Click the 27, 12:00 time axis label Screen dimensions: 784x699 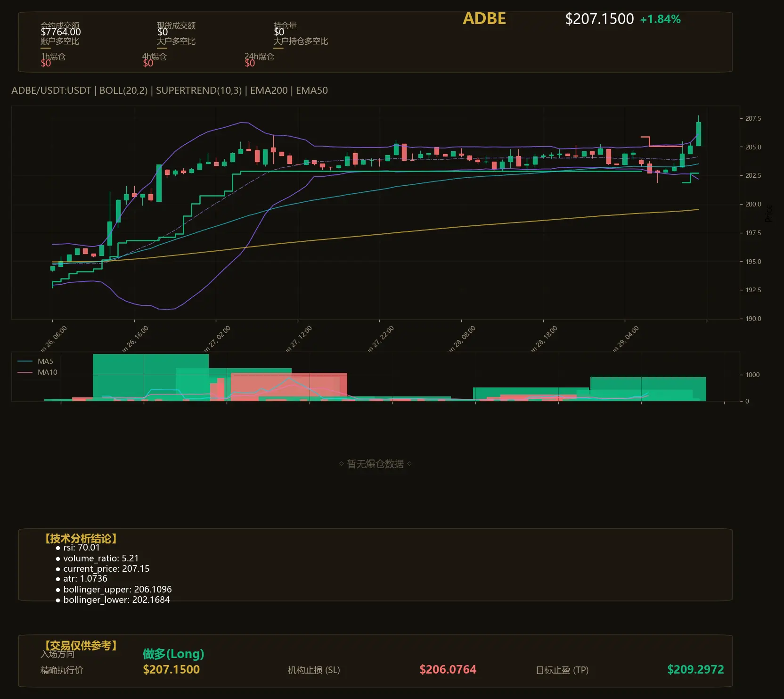299,338
